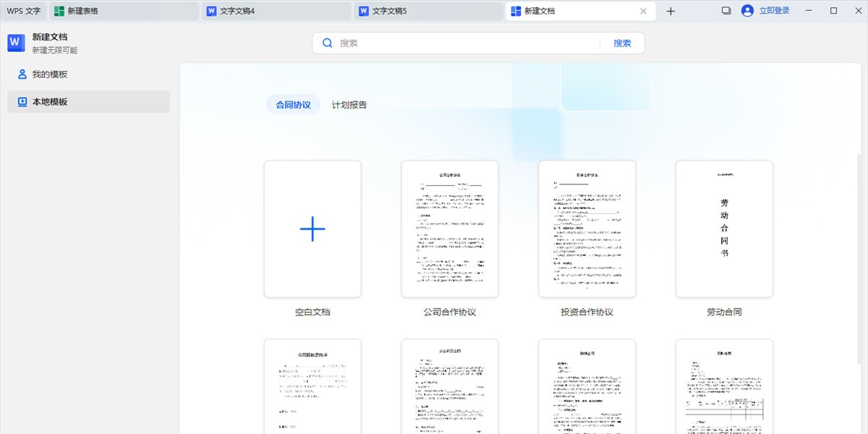Image resolution: width=868 pixels, height=434 pixels.
Task: Click the user avatar icon
Action: tap(747, 11)
